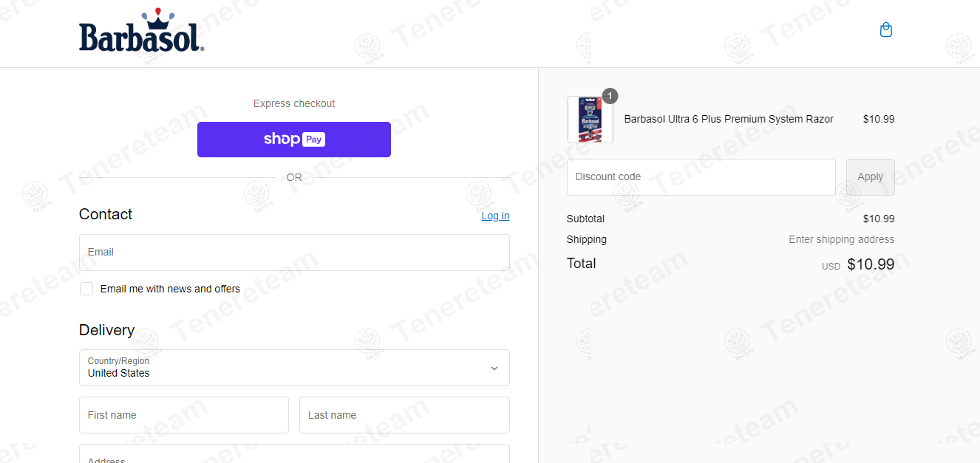Follow the Log in link
Screen dimensions: 980x463
coord(495,216)
